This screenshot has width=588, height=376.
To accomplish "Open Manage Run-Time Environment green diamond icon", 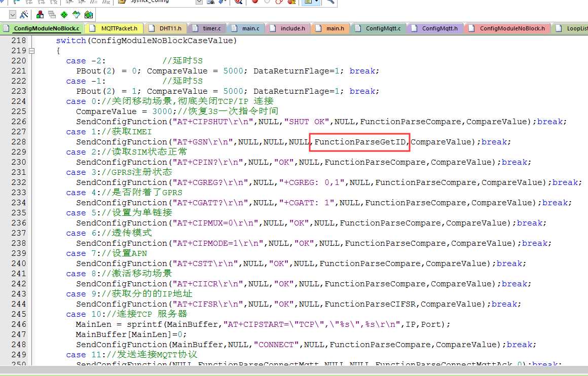I will [64, 15].
